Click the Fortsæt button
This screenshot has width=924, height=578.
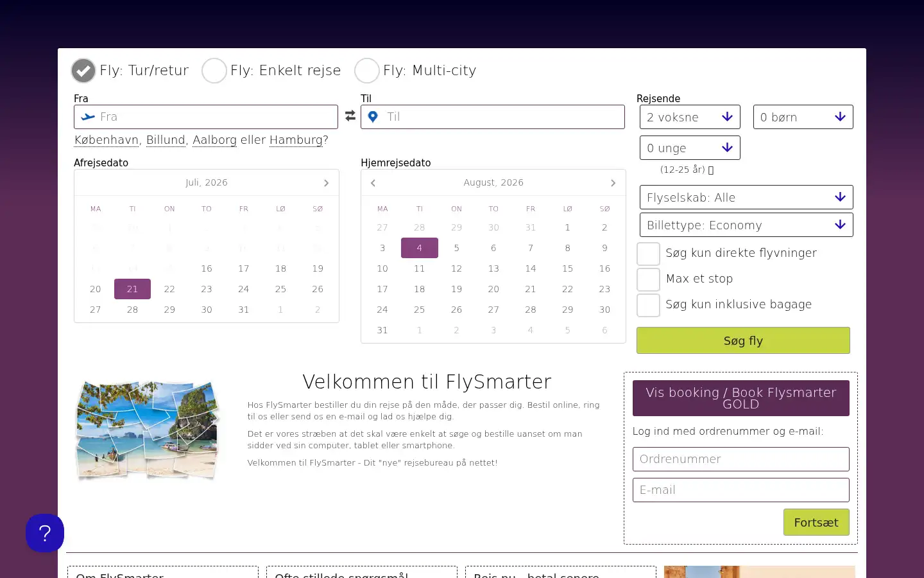[x=816, y=522]
